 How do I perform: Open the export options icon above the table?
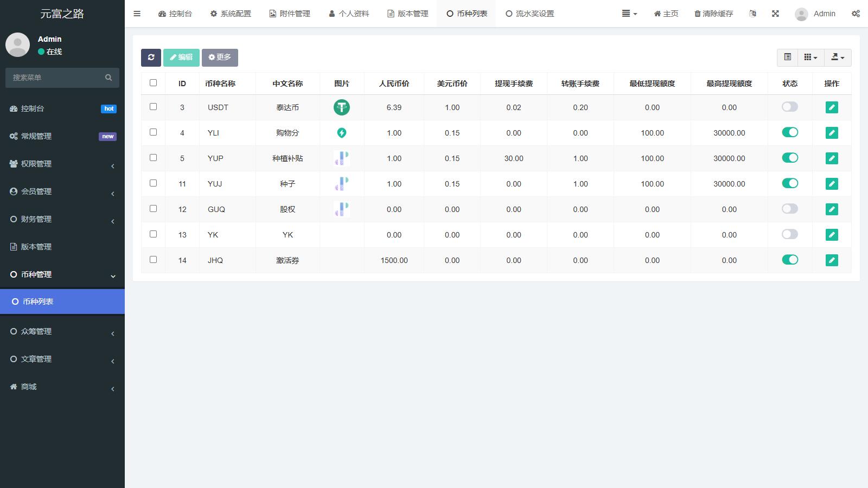(x=838, y=57)
